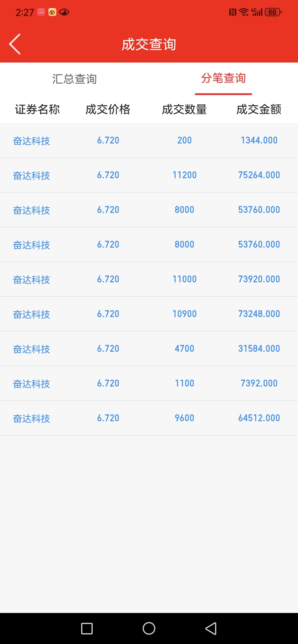Tap the 成交金额 column header
298x644 pixels.
tap(259, 109)
